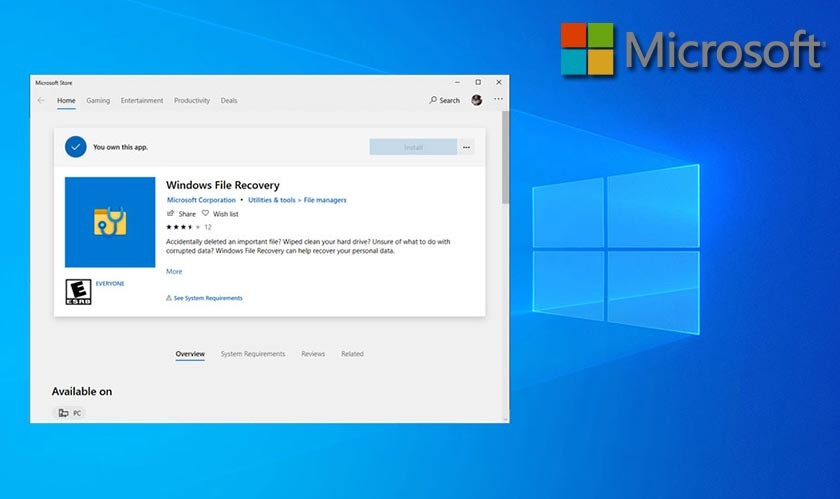This screenshot has width=840, height=499.
Task: Click the 'You own this app.' text
Action: (x=121, y=147)
